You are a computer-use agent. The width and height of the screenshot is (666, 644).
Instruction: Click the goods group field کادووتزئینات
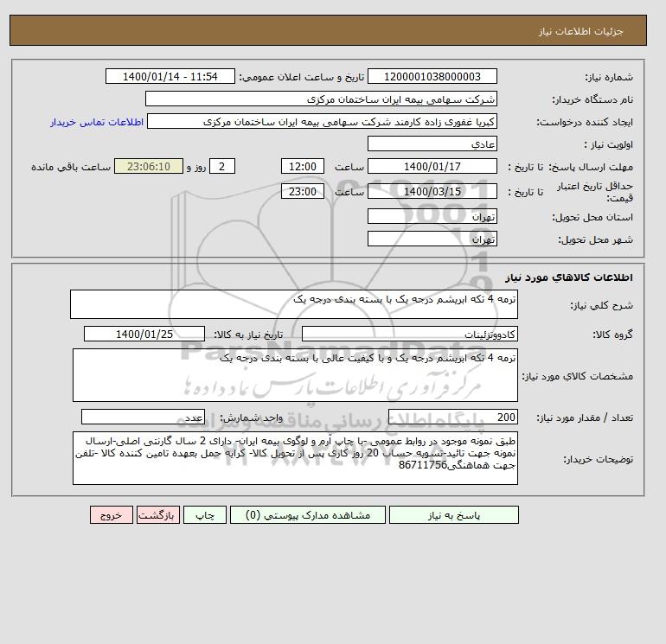point(409,334)
